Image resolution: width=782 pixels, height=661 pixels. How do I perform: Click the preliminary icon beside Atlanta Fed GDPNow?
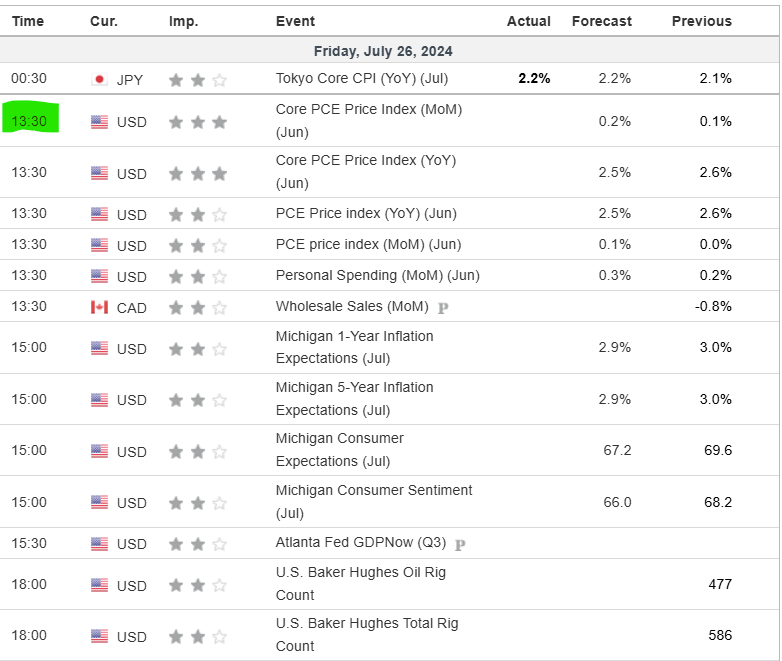click(x=460, y=545)
